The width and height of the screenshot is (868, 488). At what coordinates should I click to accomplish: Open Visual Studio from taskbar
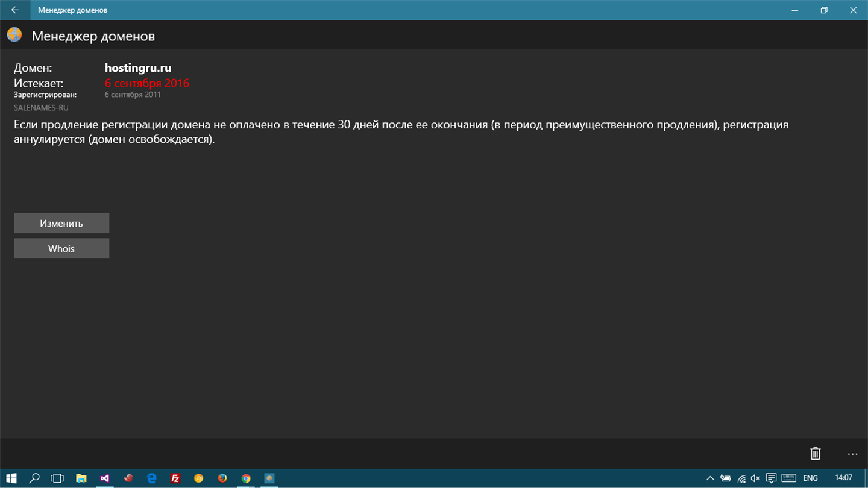104,478
